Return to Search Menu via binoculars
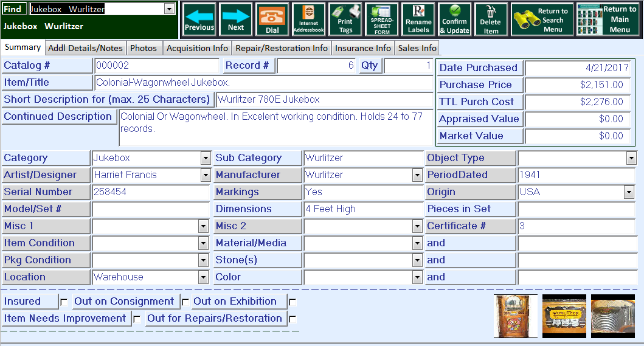The width and height of the screenshot is (644, 346). coord(542,19)
